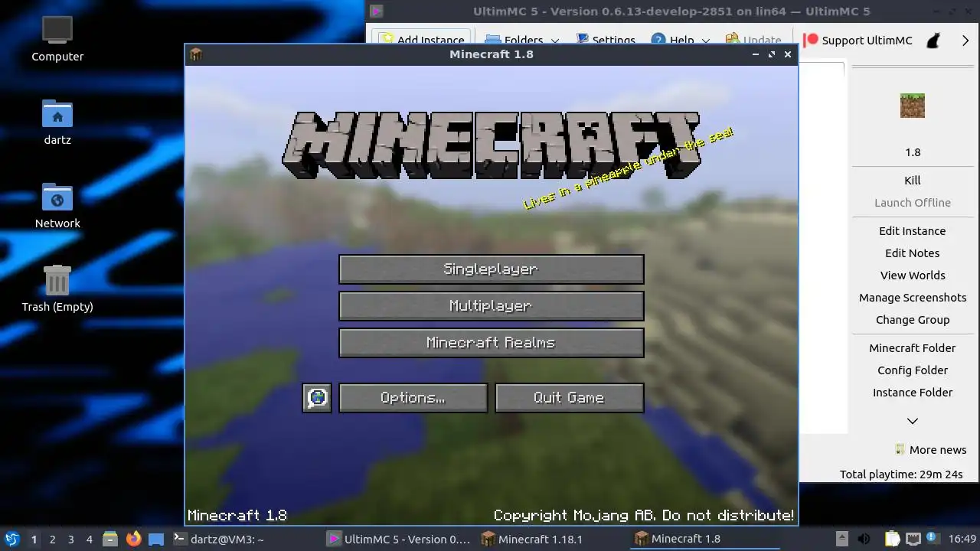Open Settings in UltimMC toolbar
Image resolution: width=980 pixels, height=551 pixels.
605,41
